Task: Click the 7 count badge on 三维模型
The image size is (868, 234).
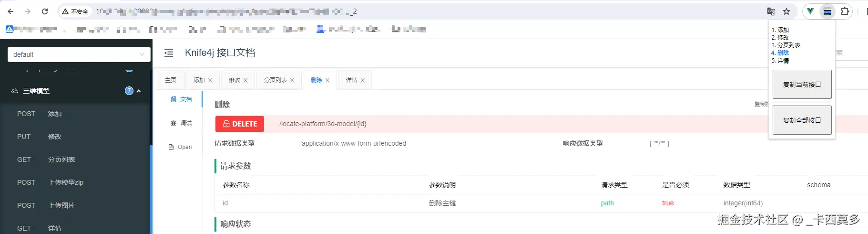Action: pos(129,91)
